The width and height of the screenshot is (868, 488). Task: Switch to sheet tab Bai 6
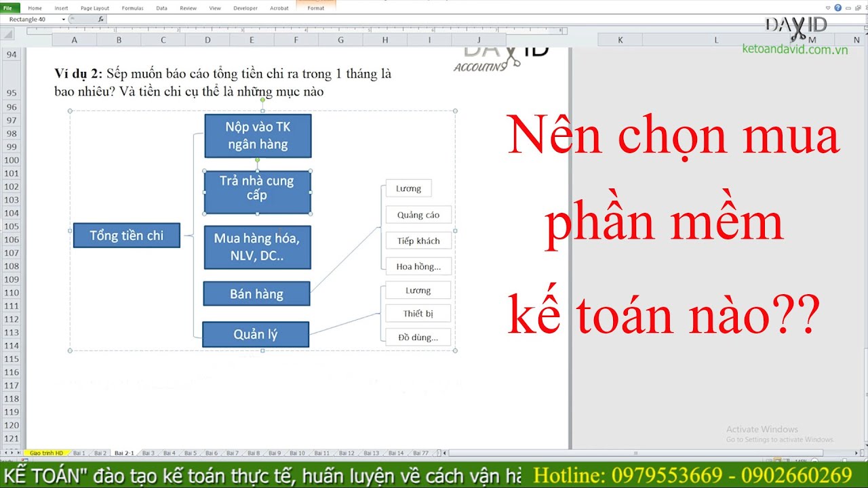(x=212, y=453)
